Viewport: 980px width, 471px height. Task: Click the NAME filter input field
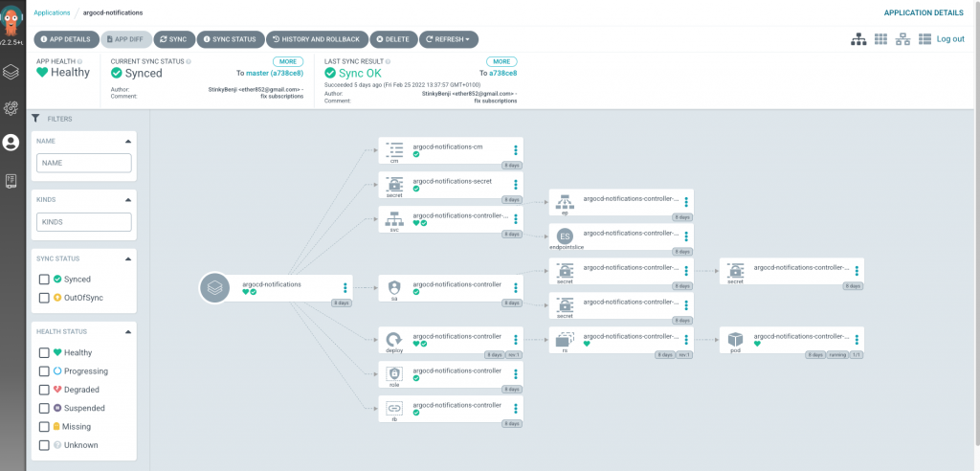coord(84,163)
